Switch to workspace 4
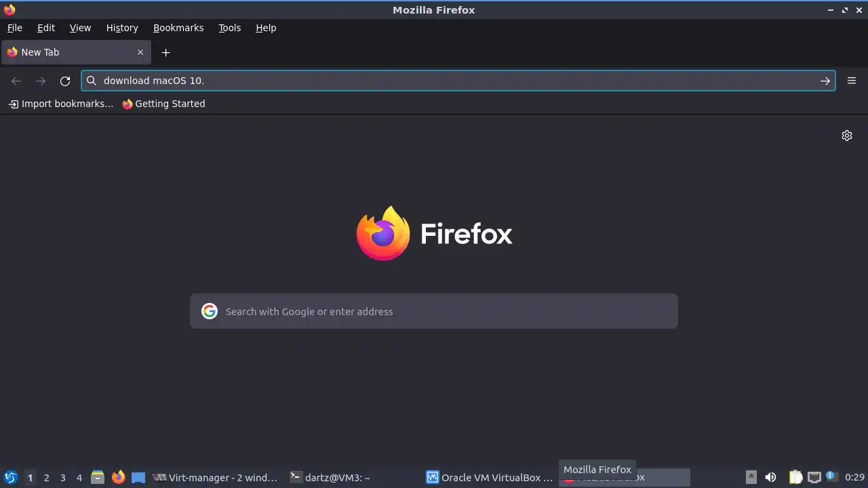 tap(79, 477)
